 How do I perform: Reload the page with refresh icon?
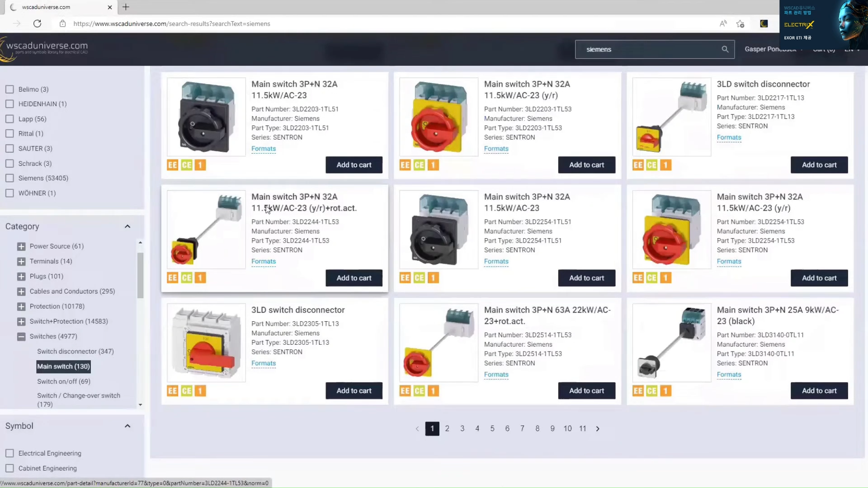click(x=38, y=23)
